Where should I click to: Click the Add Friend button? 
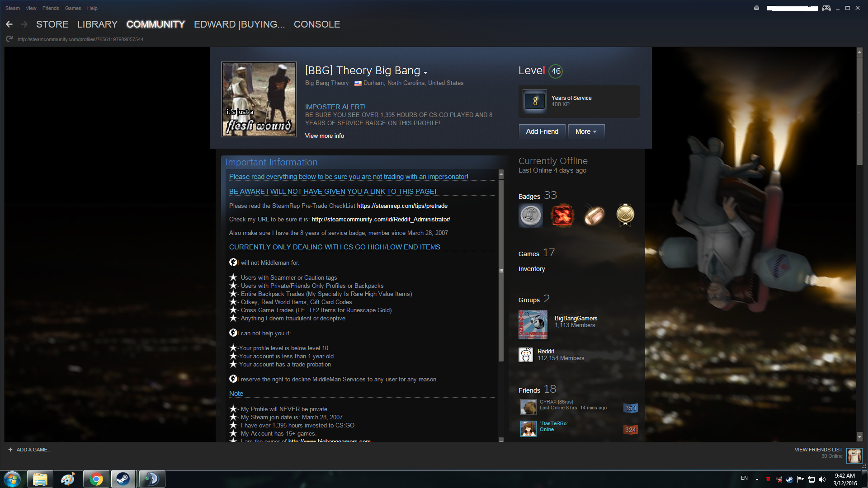(542, 131)
